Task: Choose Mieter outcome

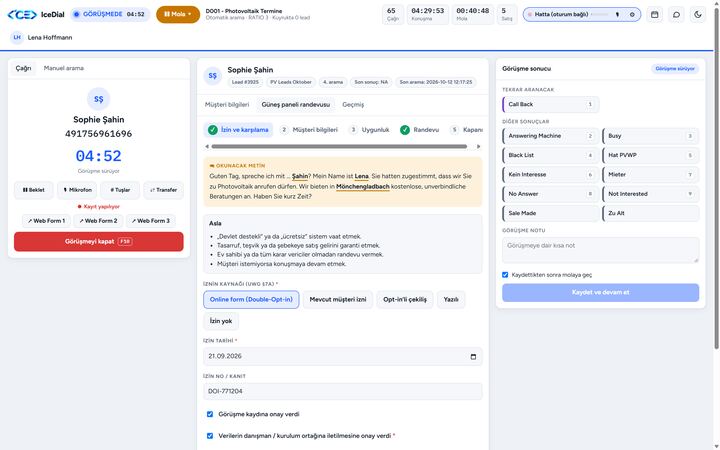Action: tap(650, 174)
